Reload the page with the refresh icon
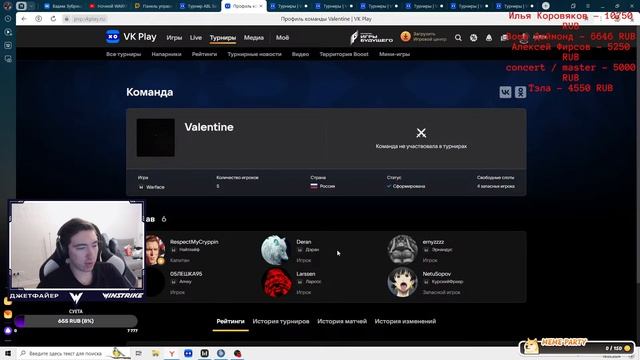Viewport: 640px width, 360px height. (53, 19)
